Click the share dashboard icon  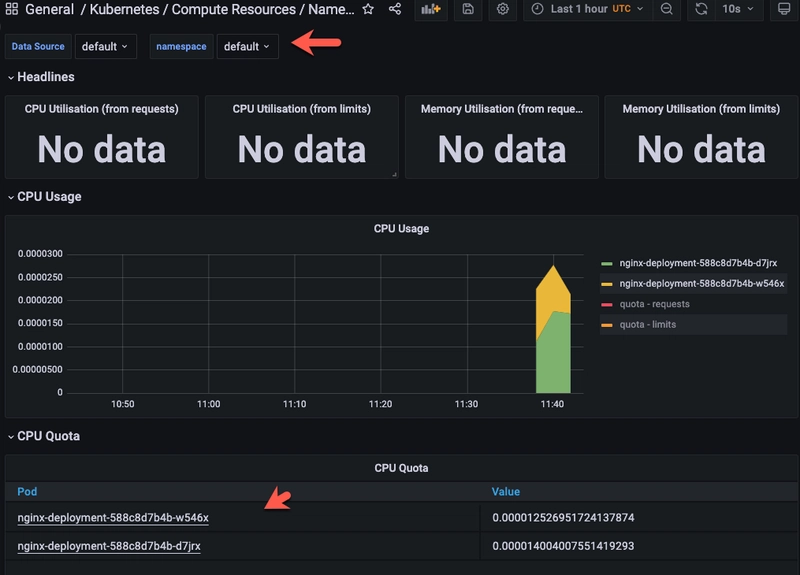[x=395, y=9]
